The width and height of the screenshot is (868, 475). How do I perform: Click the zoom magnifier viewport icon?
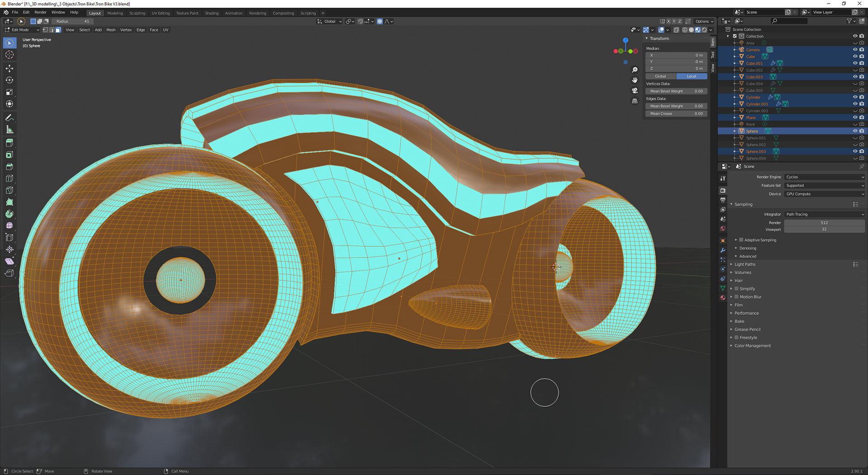tap(635, 70)
